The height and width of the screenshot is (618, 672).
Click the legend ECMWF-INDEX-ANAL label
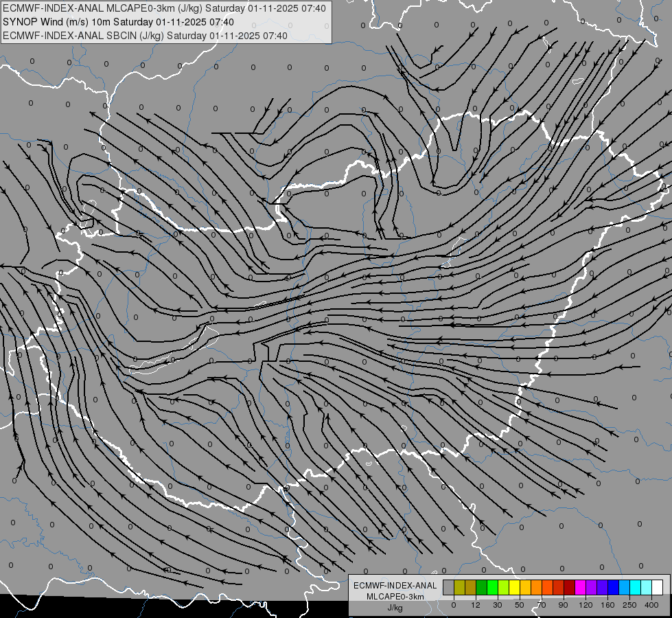(395, 586)
